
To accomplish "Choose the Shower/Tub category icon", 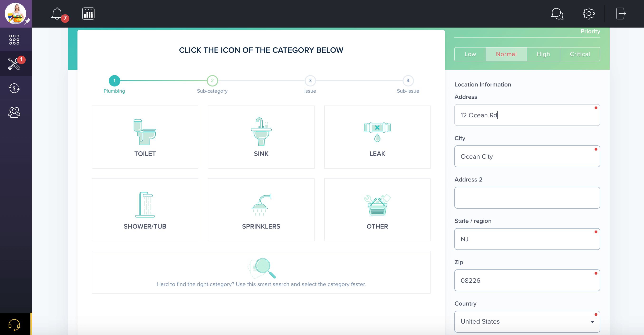I will pos(145,205).
